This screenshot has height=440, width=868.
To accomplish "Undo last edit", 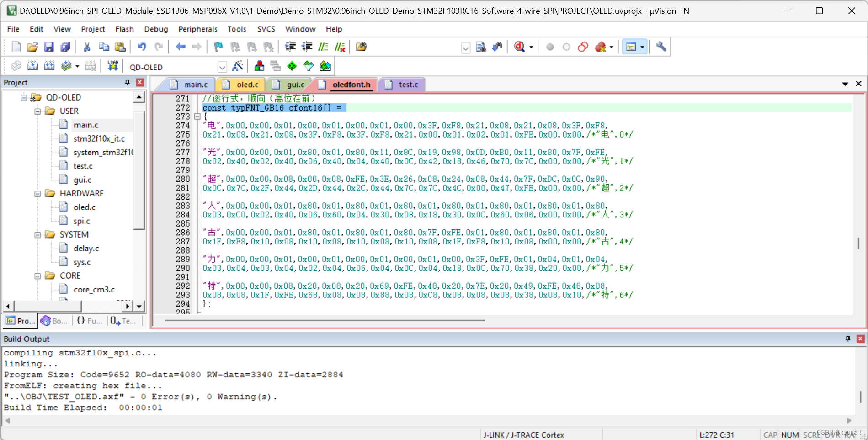I will [142, 47].
